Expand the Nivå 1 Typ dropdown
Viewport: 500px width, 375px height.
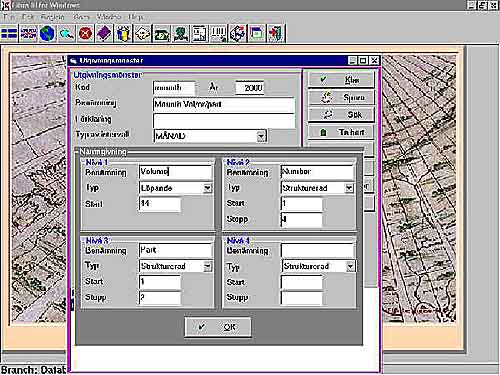coord(207,188)
